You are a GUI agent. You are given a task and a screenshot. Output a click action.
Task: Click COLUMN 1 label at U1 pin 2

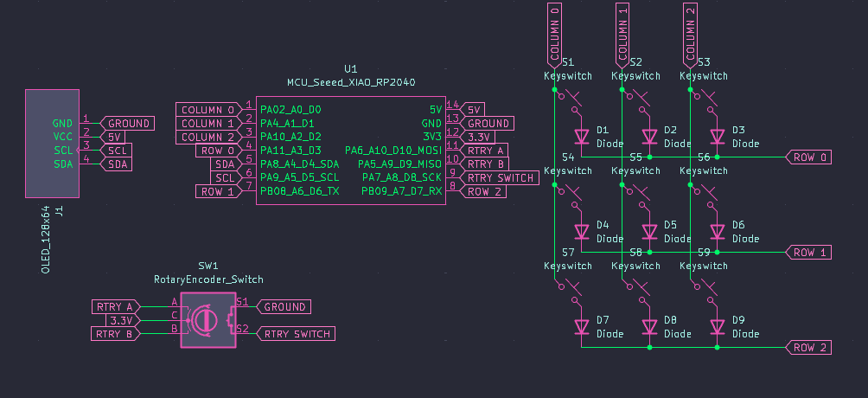click(208, 123)
